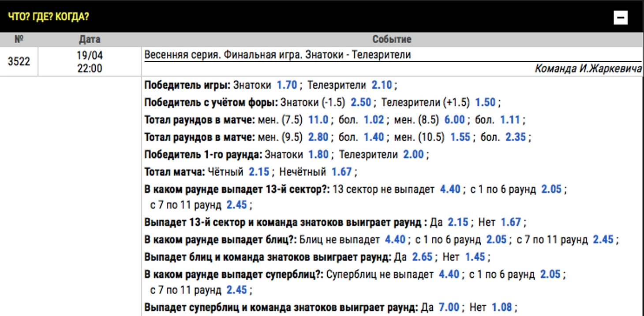Image resolution: width=644 pixels, height=316 pixels.
Task: Pick Нет 1.08 for суперблиц round win
Action: [x=502, y=307]
